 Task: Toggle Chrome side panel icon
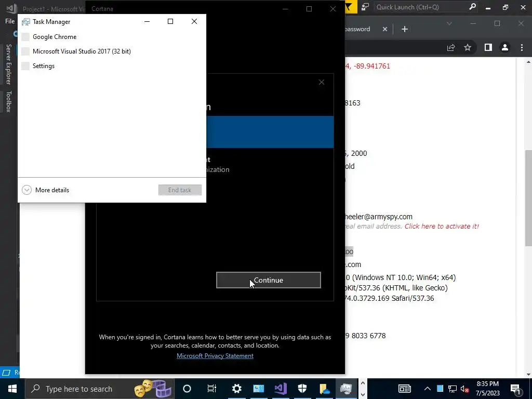(x=488, y=47)
